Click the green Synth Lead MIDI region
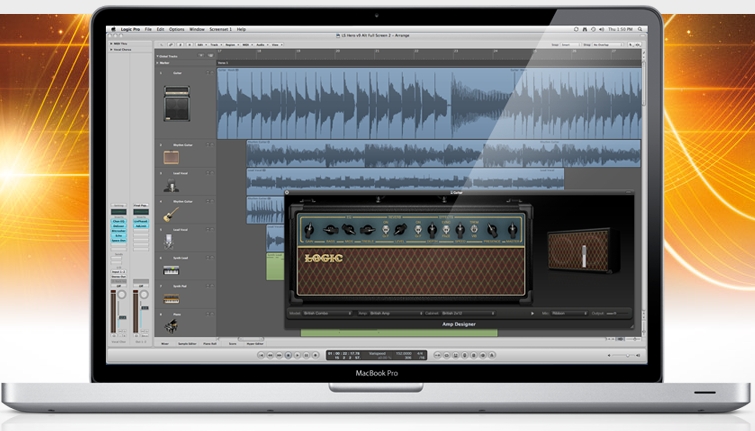This screenshot has height=431, width=755. tap(275, 266)
